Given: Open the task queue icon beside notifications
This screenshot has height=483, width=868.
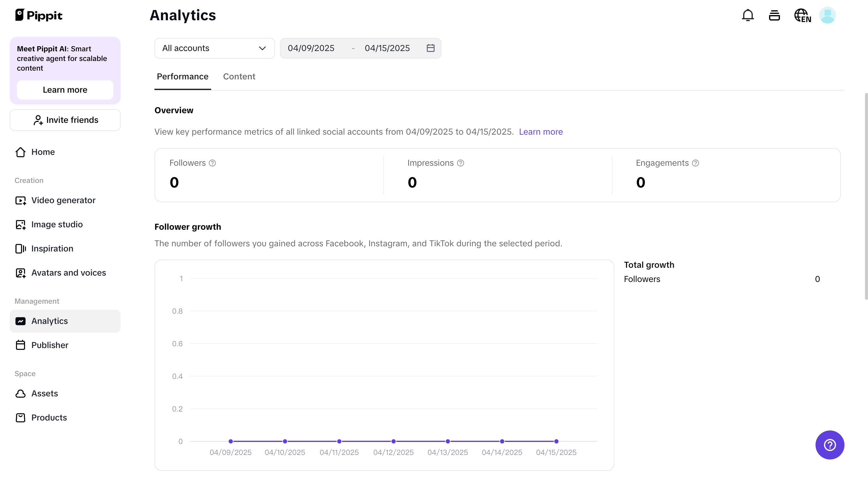Looking at the screenshot, I should tap(774, 15).
